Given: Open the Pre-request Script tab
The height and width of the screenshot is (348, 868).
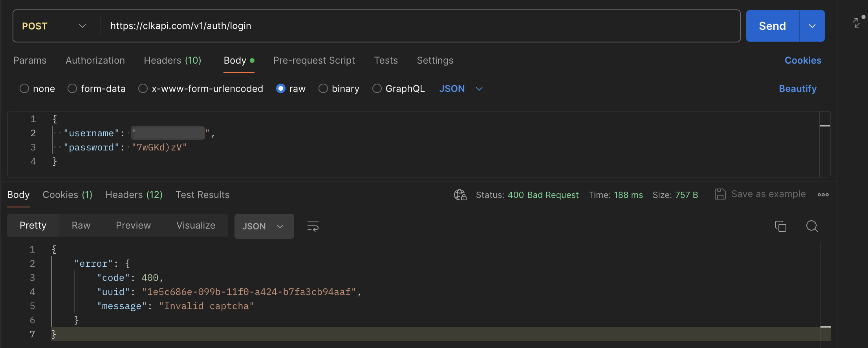Looking at the screenshot, I should (x=314, y=60).
